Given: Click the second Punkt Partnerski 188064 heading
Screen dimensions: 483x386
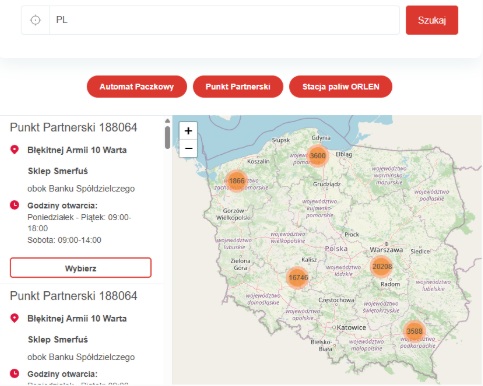Looking at the screenshot, I should point(73,296).
